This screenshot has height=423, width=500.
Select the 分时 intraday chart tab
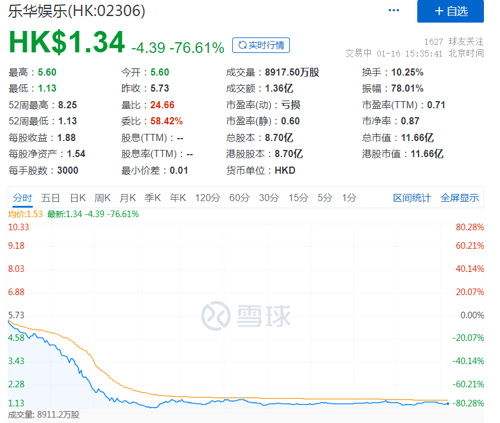[22, 198]
